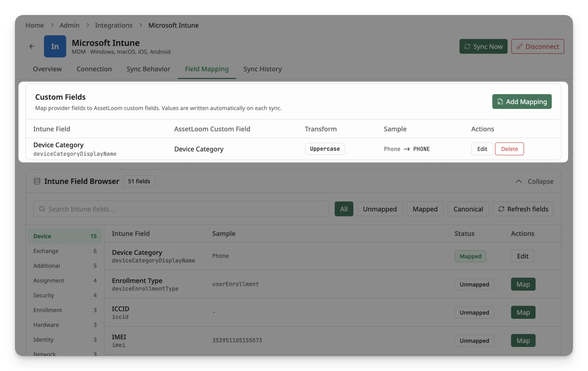Switch to the Connection tab

point(94,69)
